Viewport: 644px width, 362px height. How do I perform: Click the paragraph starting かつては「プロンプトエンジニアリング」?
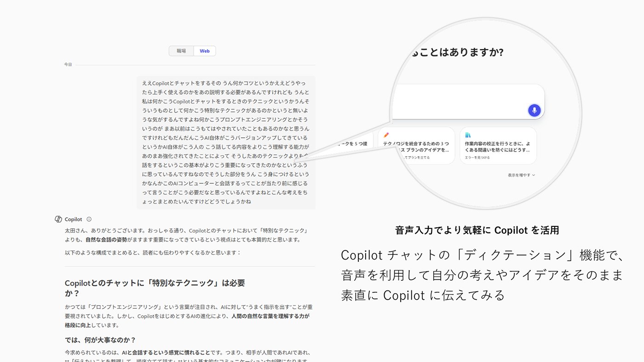pyautogui.click(x=189, y=316)
